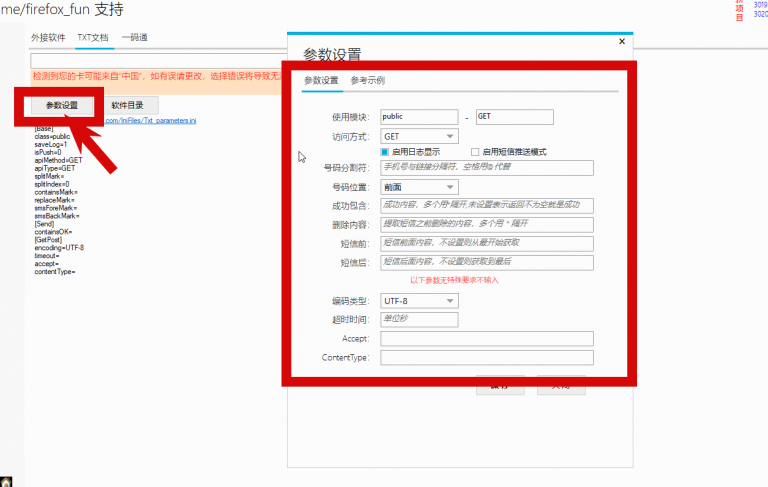Select the line splitIndex=0
This screenshot has width=768, height=487.
[52, 184]
